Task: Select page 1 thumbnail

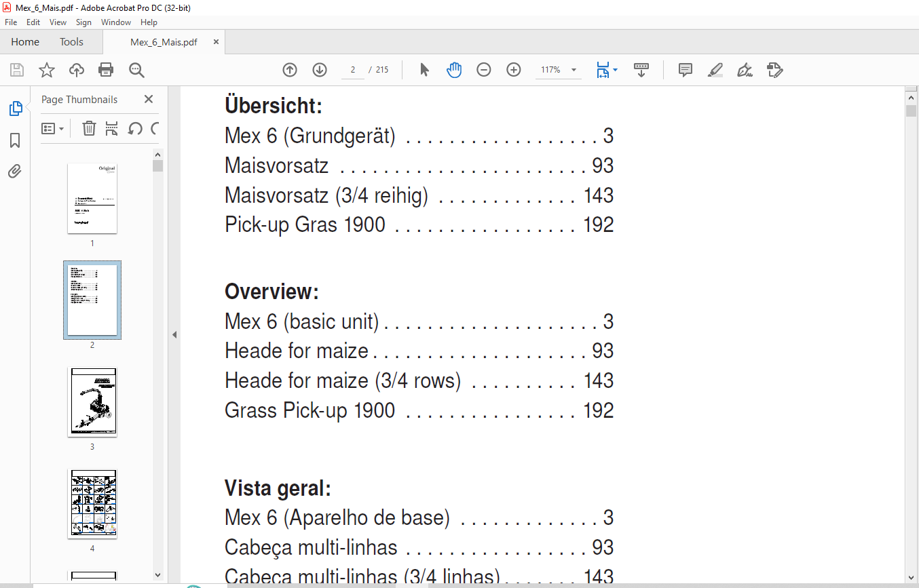Action: 92,198
